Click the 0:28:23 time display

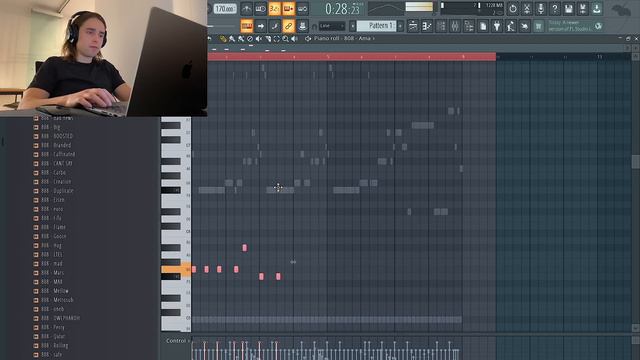342,9
